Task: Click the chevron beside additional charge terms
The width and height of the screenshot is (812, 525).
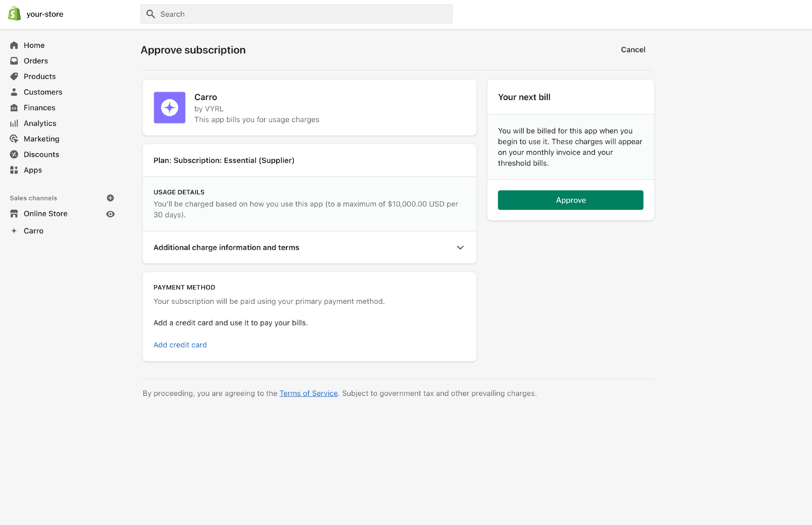Action: click(x=460, y=248)
